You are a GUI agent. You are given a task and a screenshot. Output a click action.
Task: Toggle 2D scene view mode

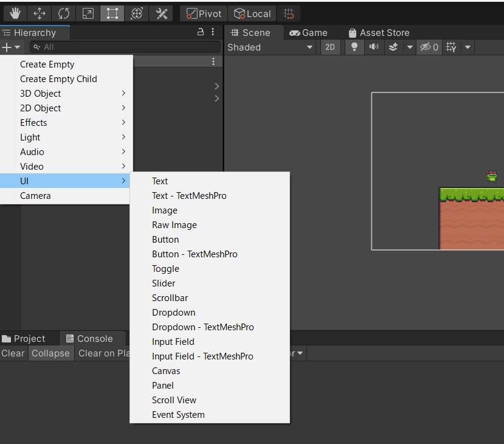point(330,47)
